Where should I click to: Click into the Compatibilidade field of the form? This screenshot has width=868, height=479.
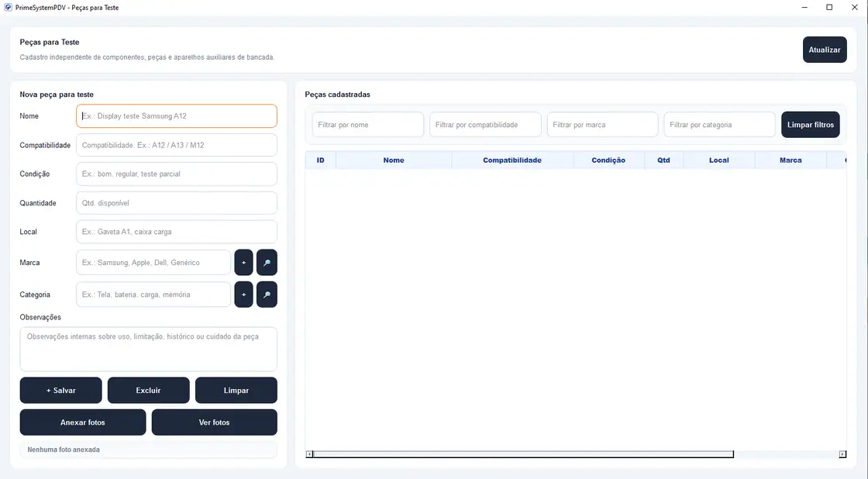click(177, 145)
